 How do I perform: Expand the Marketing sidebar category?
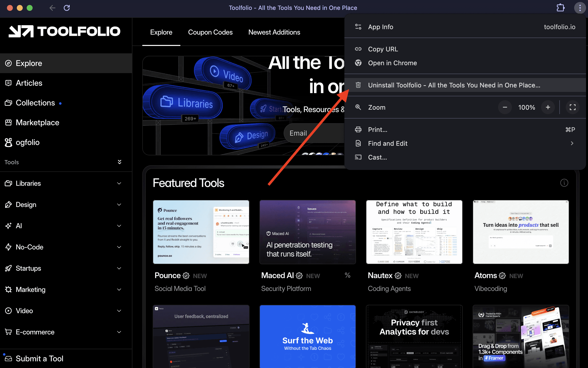pyautogui.click(x=119, y=289)
